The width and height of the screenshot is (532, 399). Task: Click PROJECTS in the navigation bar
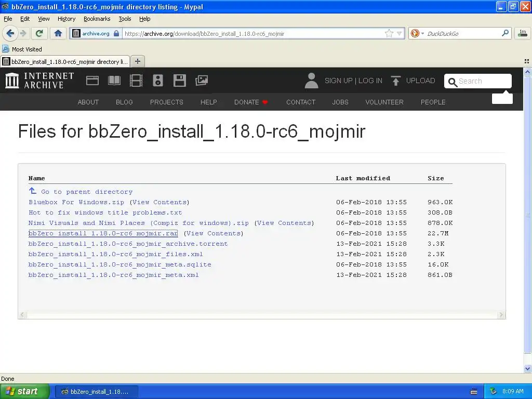[x=167, y=102]
